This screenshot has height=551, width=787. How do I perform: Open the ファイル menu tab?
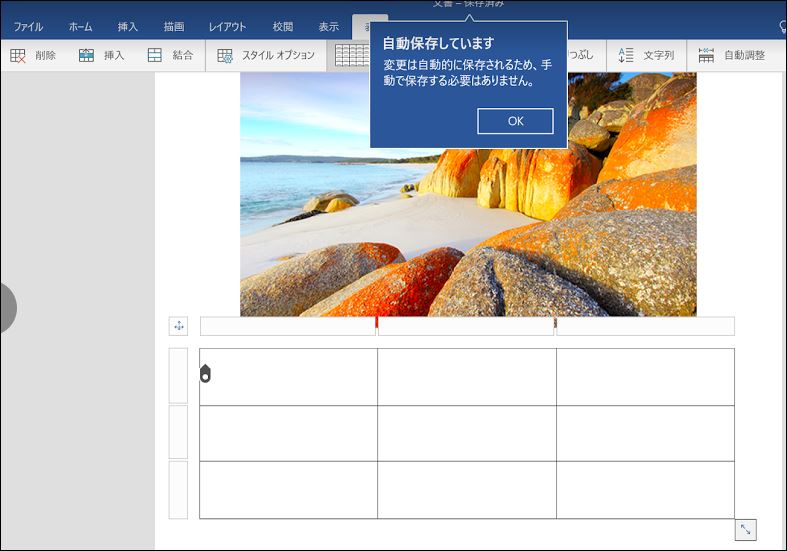point(28,27)
